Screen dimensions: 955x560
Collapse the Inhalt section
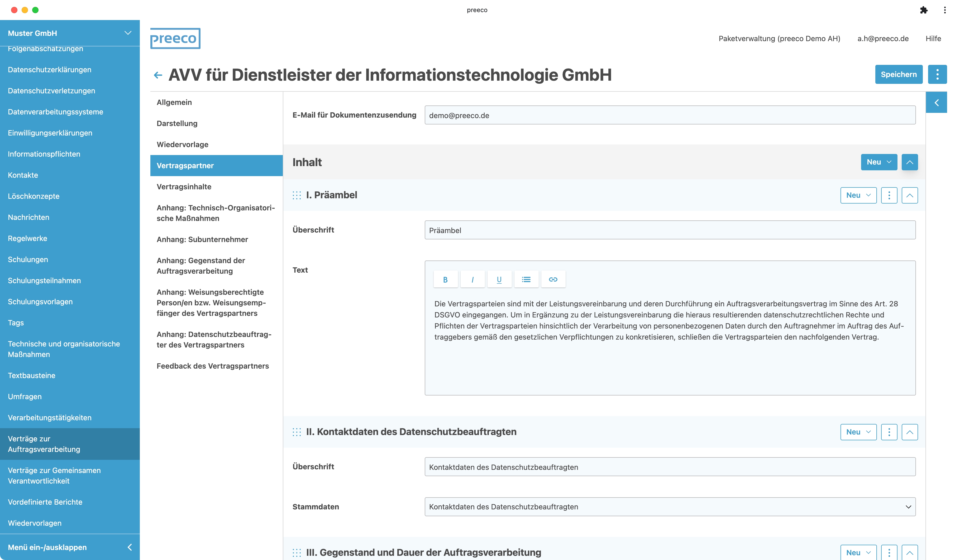pos(910,162)
